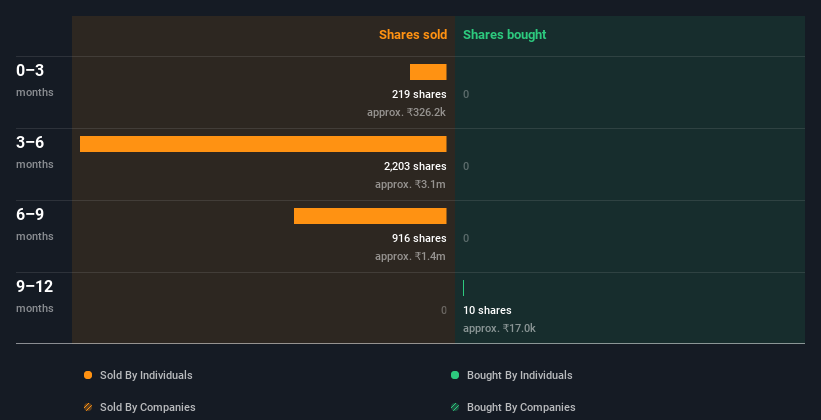
Task: Click the Shares sold column header
Action: click(413, 35)
